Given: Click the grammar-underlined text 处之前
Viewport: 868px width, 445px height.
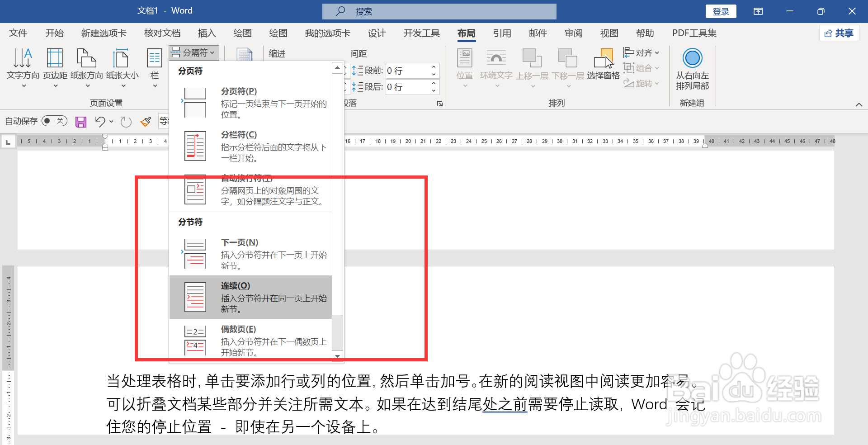Looking at the screenshot, I should click(x=505, y=404).
